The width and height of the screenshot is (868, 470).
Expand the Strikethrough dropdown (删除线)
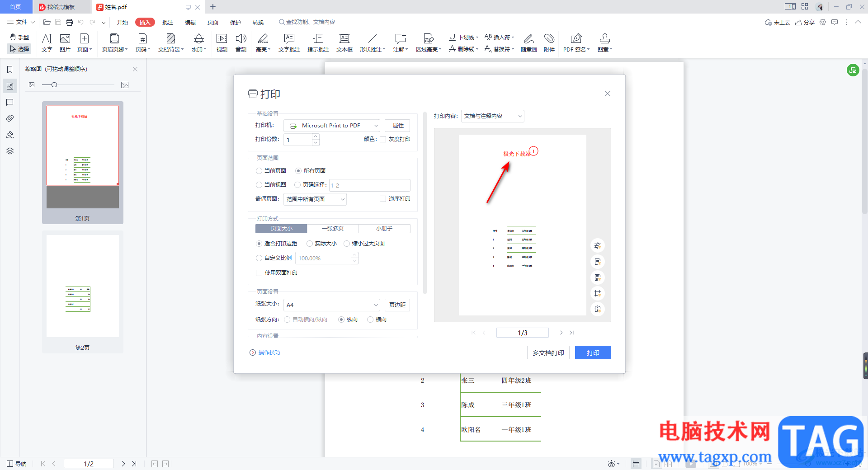pos(477,49)
